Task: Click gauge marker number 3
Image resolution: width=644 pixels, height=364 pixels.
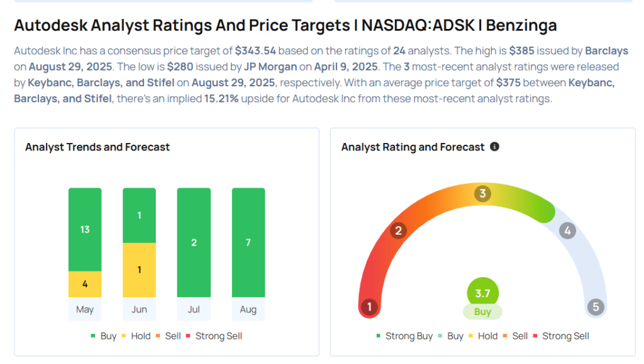Action: tap(482, 193)
